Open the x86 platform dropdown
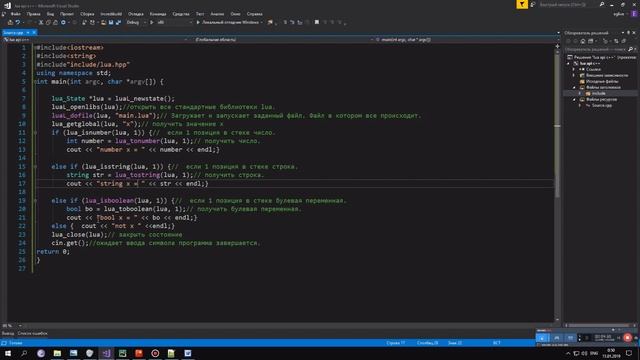The image size is (640, 360). (x=174, y=22)
